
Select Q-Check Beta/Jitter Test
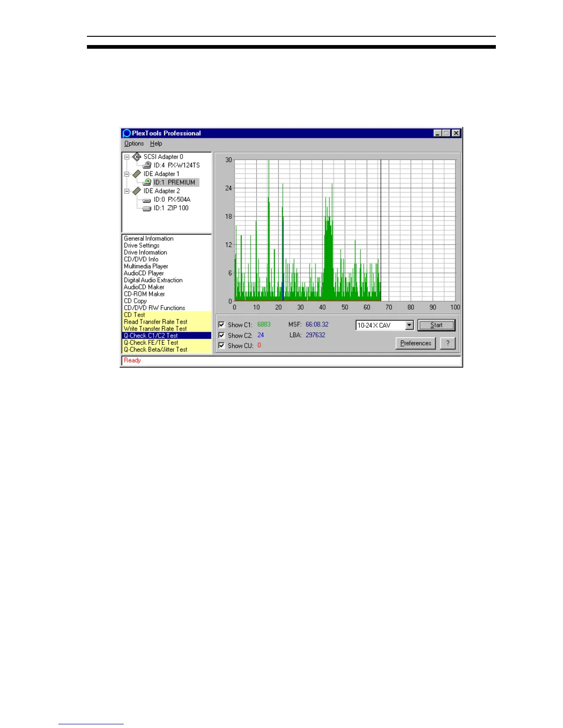[155, 349]
